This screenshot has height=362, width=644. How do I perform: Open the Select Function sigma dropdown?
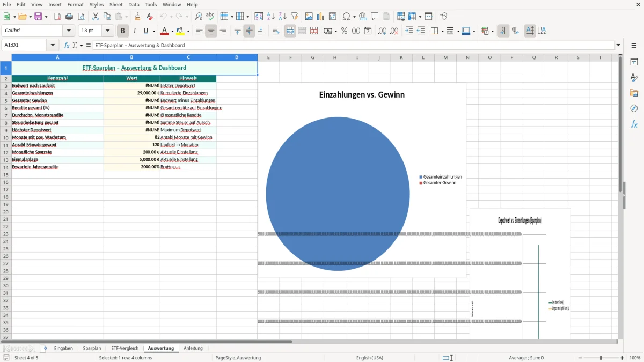pyautogui.click(x=82, y=46)
